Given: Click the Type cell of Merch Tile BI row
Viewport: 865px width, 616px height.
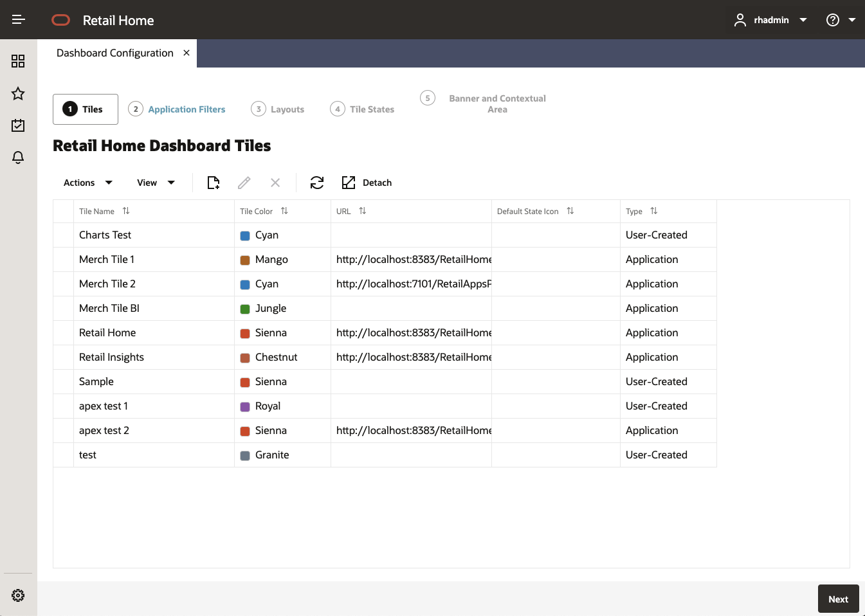Looking at the screenshot, I should (669, 309).
